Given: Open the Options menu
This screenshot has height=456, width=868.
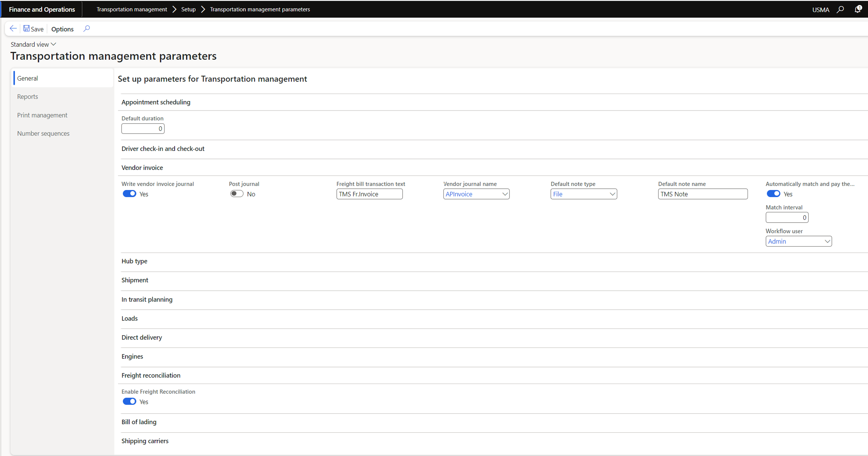Looking at the screenshot, I should click(62, 29).
